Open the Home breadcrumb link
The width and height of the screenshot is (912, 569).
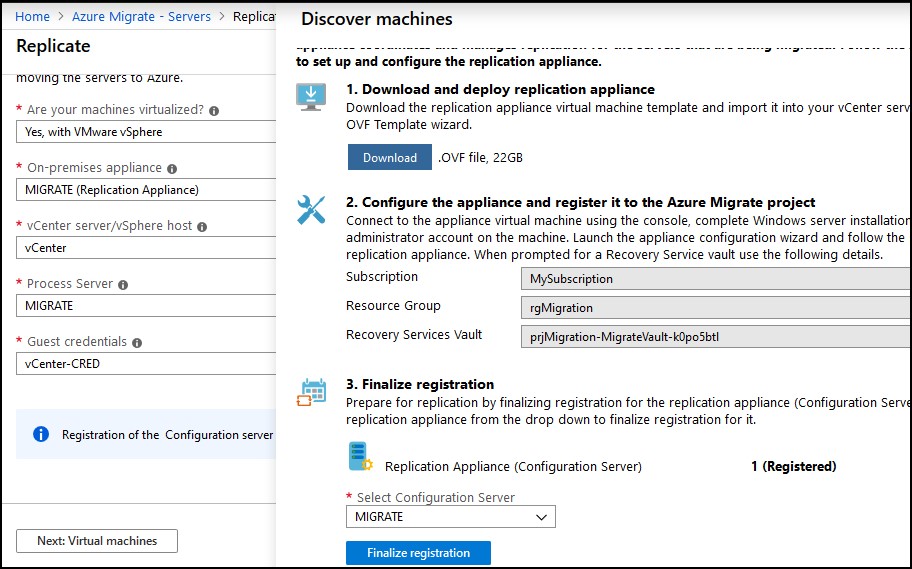point(32,16)
